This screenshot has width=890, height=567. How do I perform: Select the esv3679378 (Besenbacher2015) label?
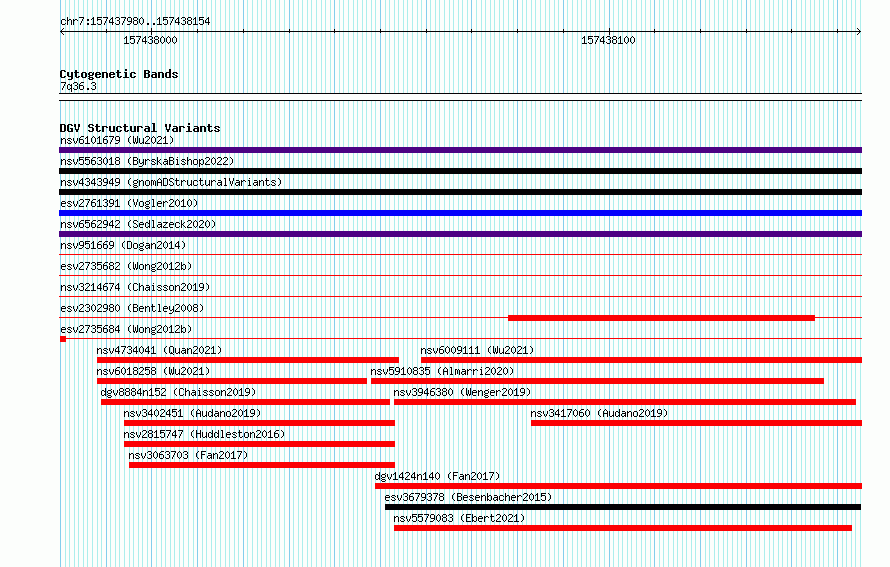pyautogui.click(x=468, y=497)
